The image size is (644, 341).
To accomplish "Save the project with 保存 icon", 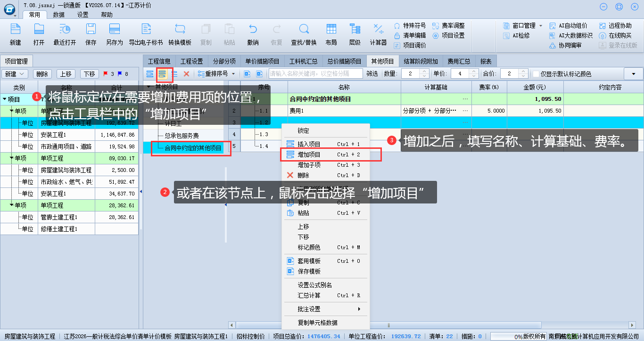I will 91,34.
